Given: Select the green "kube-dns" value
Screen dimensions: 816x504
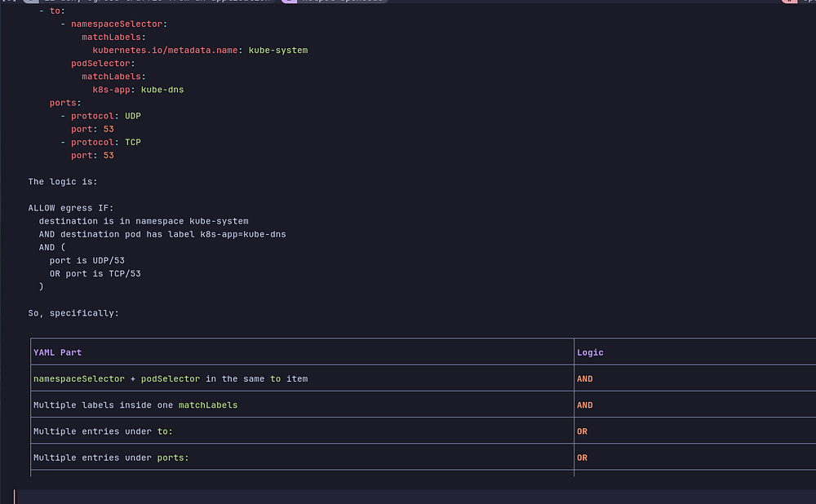Looking at the screenshot, I should 162,90.
